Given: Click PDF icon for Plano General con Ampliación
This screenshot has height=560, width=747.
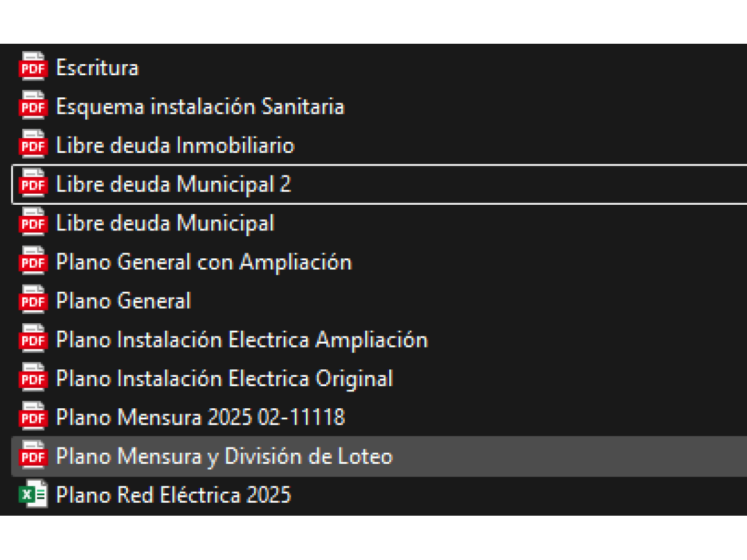Looking at the screenshot, I should click(33, 262).
